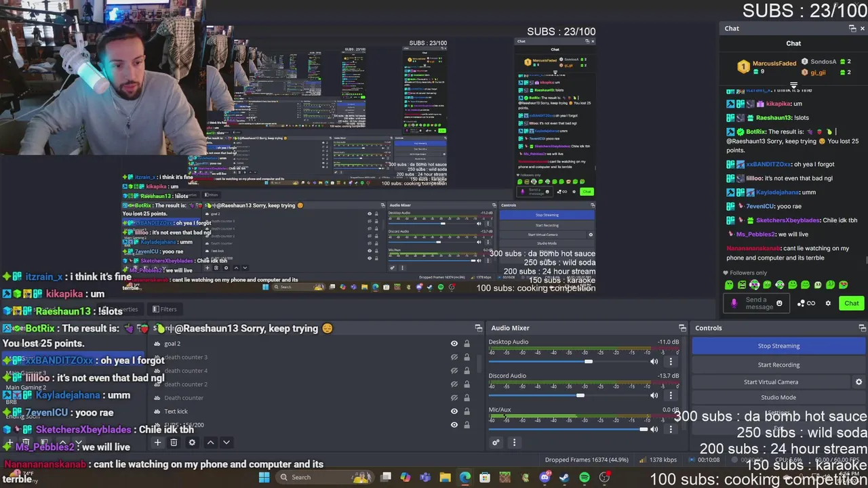Mute Desktop Audio speaker icon
Screen dimensions: 868x488
point(654,361)
